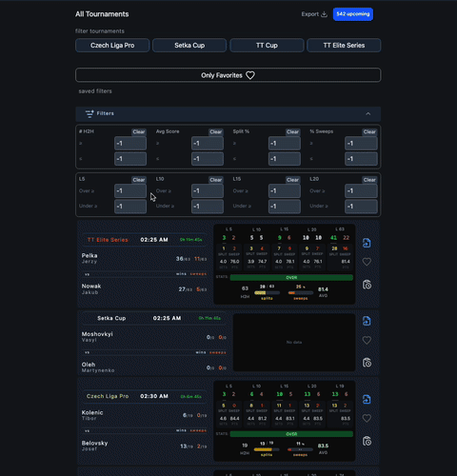Click the Export download icon
The image size is (457, 476).
point(324,14)
